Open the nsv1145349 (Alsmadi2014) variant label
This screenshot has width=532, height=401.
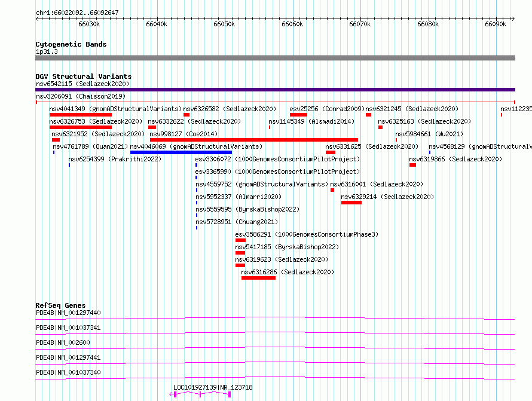pyautogui.click(x=311, y=121)
